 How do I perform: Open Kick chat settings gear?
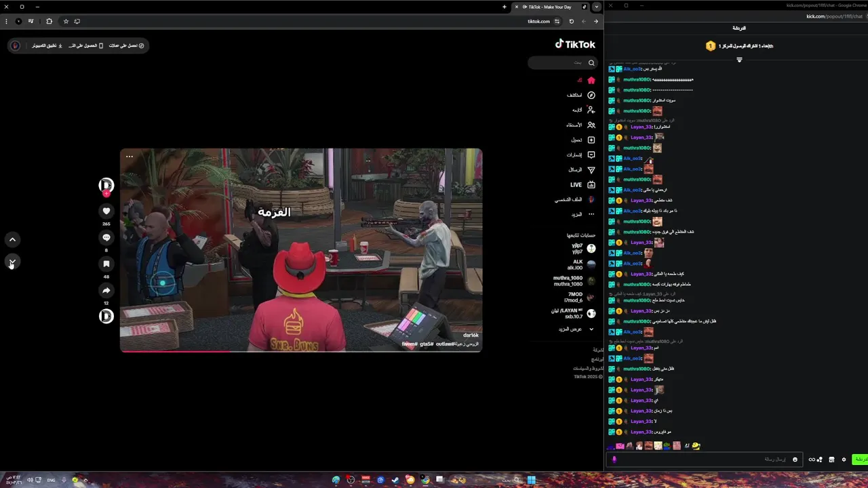[x=844, y=459]
